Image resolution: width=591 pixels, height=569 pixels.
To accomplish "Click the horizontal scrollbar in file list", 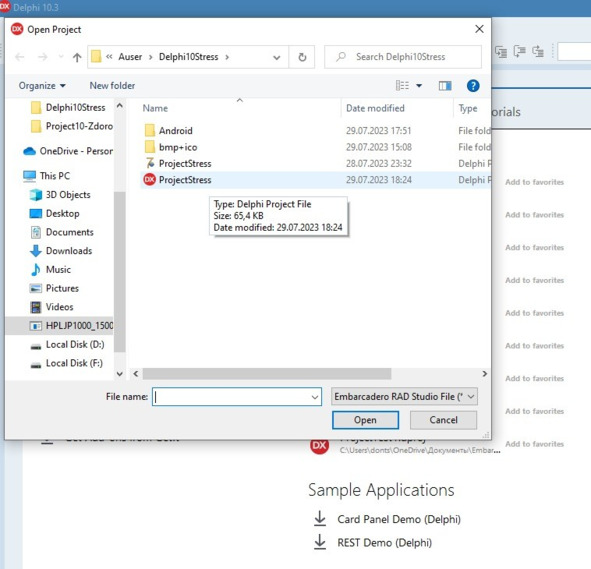I will [x=267, y=374].
